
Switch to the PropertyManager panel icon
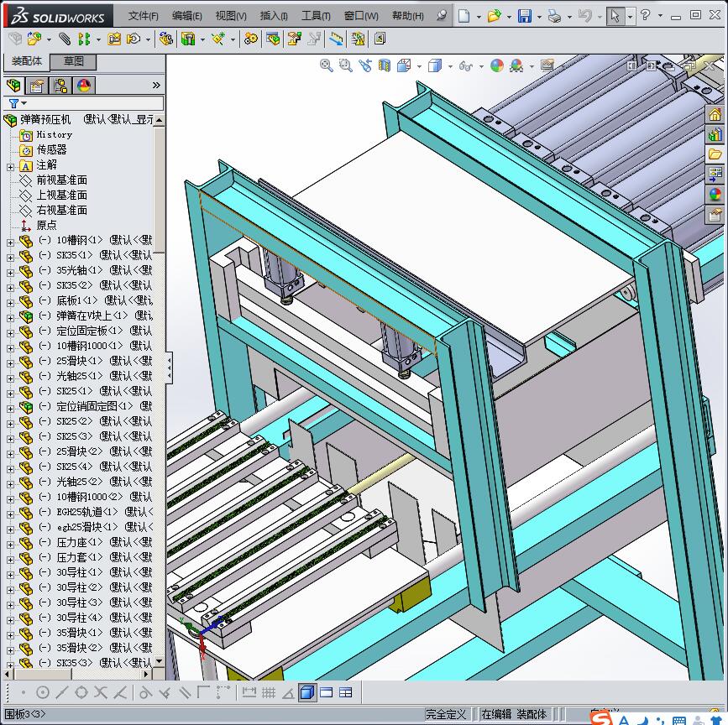37,86
